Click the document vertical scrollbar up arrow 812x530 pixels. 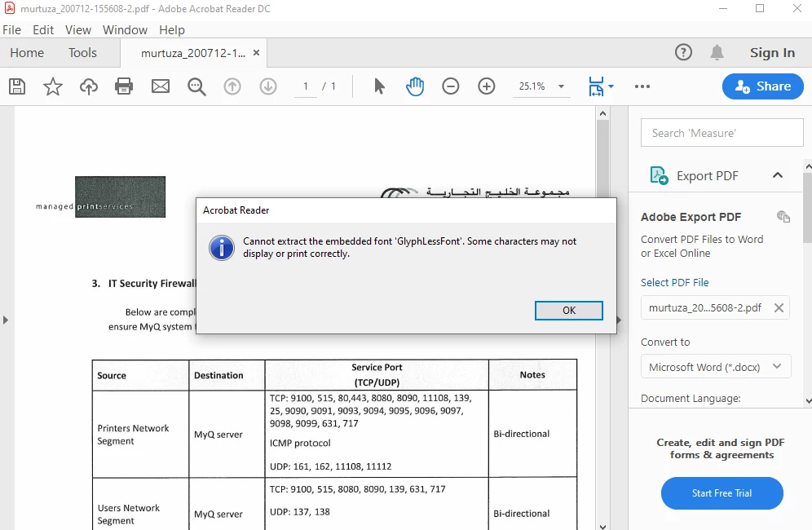point(602,113)
